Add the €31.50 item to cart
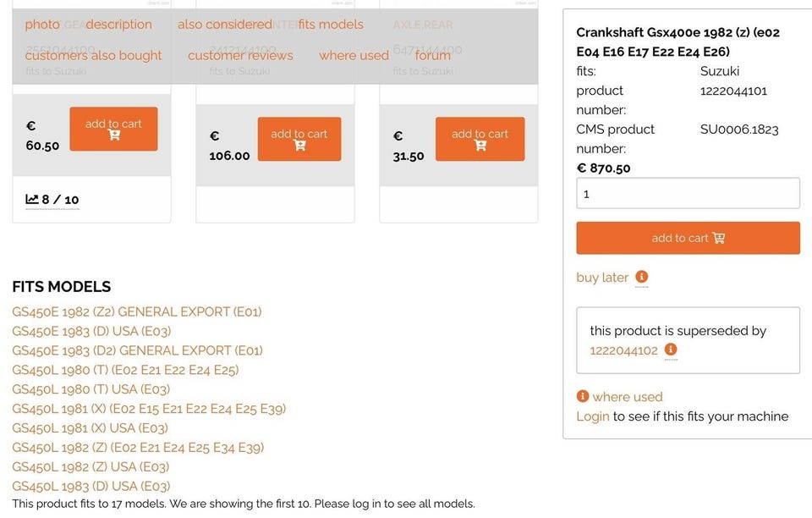812x518 pixels. 480,139
